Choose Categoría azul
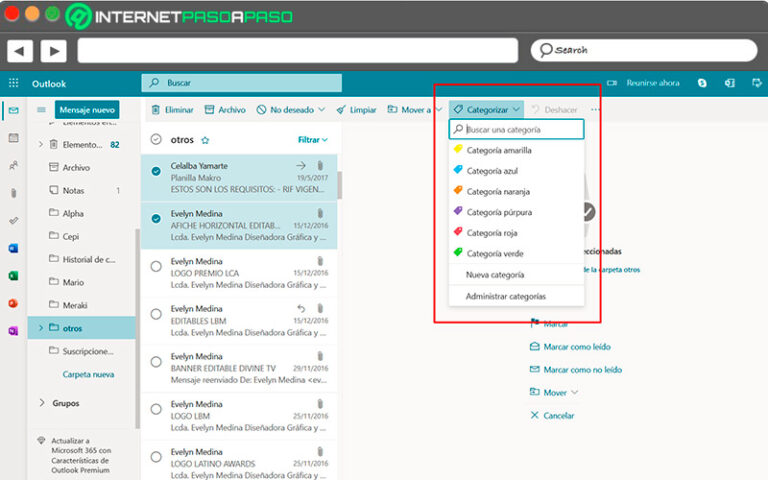Screen dimensions: 768x480 [516, 170]
